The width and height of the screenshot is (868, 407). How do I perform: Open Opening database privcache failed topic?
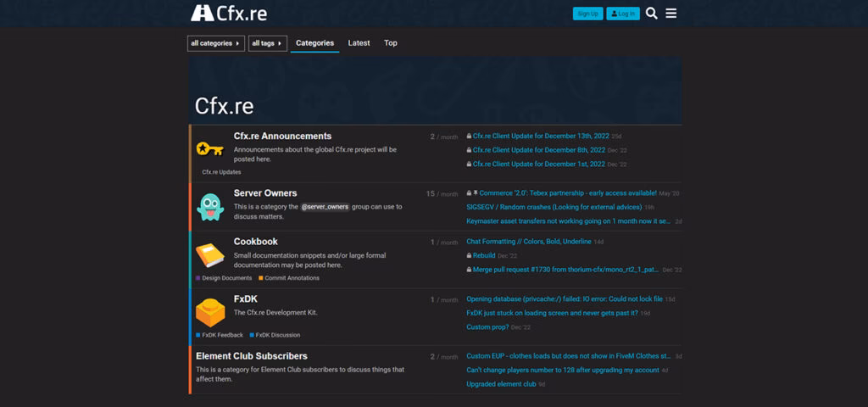point(565,299)
